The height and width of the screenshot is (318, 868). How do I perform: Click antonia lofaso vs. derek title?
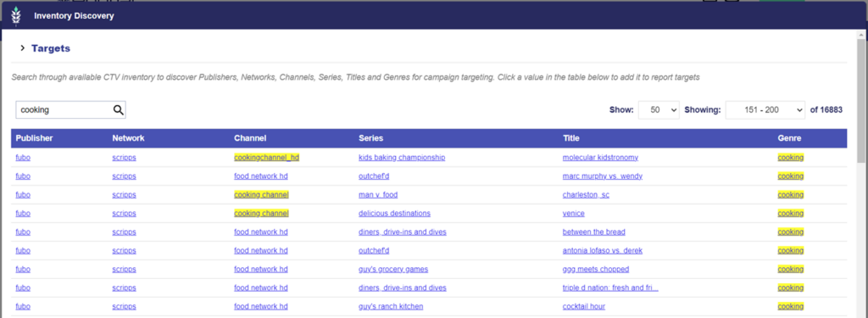603,251
